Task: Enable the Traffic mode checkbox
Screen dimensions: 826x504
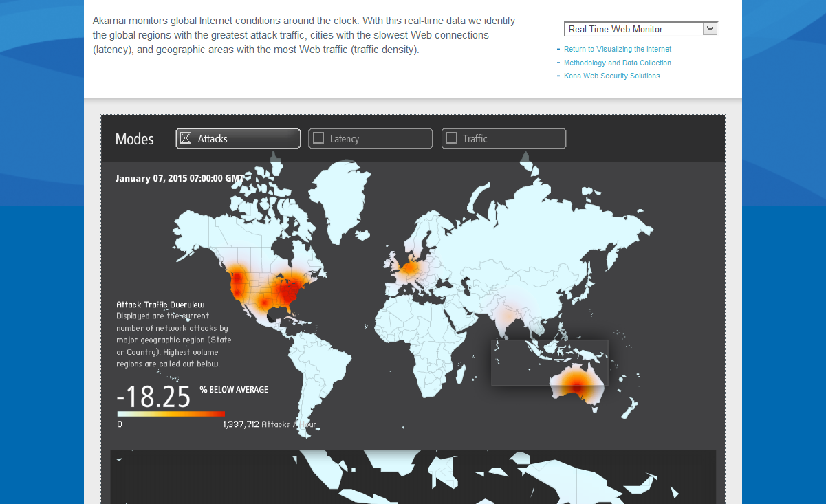Action: pos(452,138)
